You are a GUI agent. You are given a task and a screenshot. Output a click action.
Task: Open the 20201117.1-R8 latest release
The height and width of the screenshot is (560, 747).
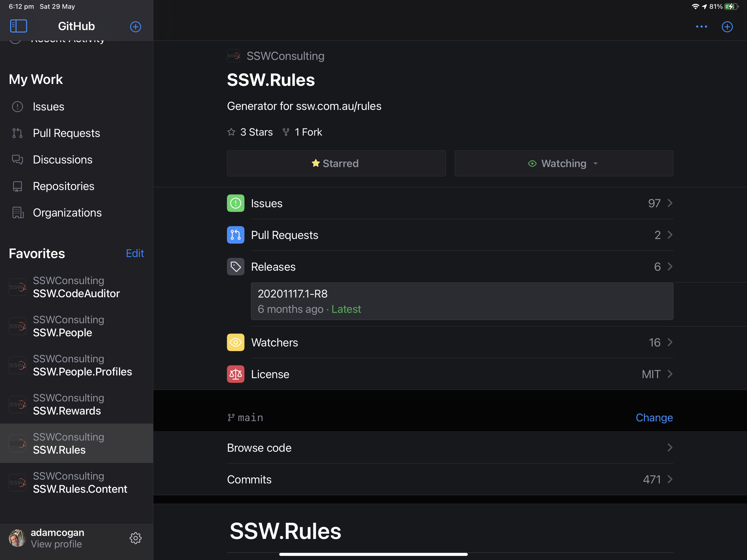tap(462, 301)
